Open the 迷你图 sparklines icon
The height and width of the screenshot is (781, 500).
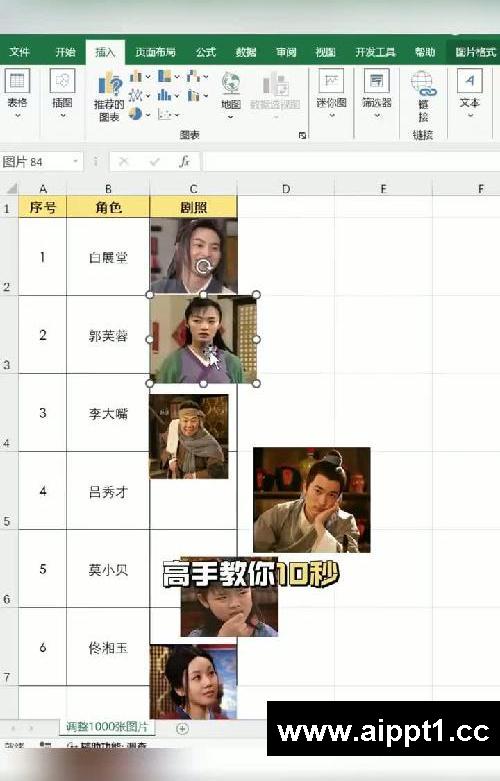(331, 81)
